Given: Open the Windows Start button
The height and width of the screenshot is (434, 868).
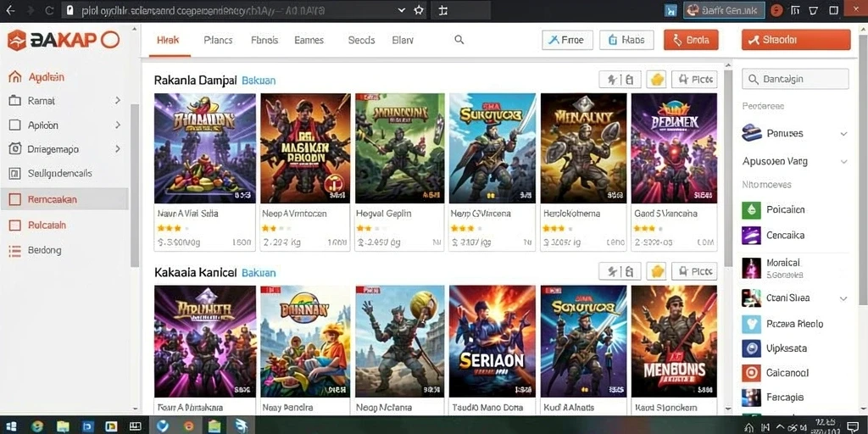Looking at the screenshot, I should coord(10,426).
